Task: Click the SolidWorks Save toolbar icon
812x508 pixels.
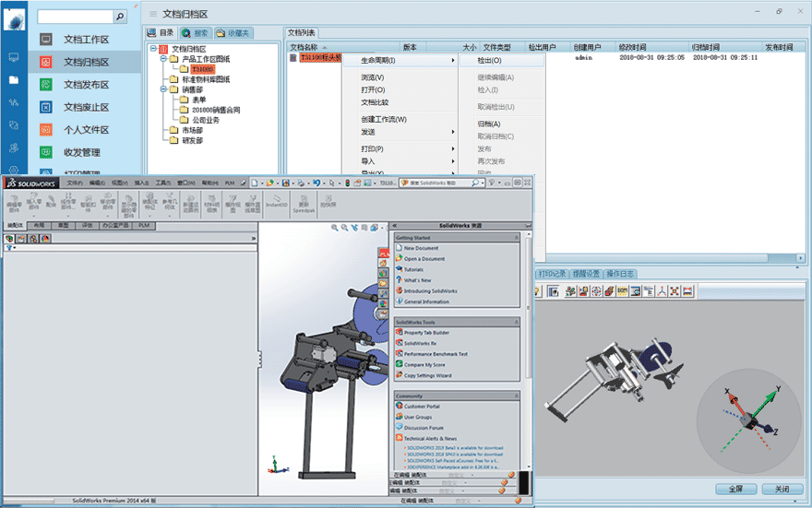Action: (x=285, y=183)
